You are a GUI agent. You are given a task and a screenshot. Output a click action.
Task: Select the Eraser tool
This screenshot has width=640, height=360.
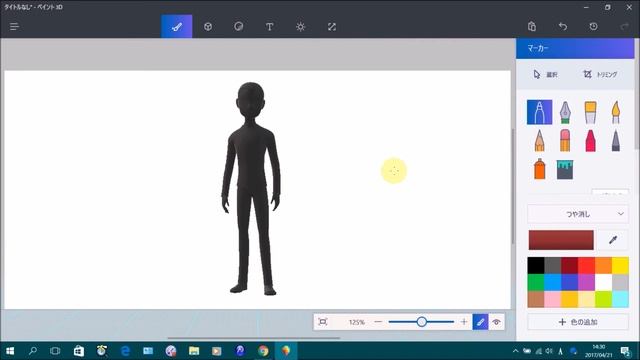pyautogui.click(x=565, y=140)
